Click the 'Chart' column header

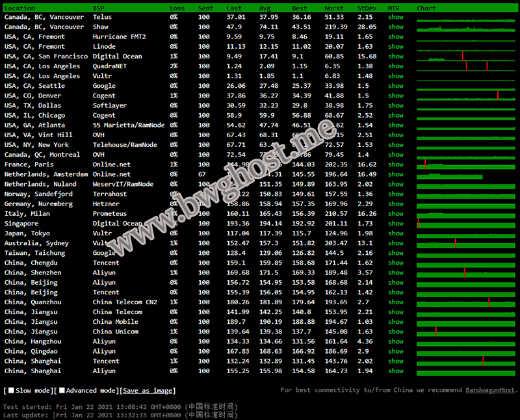pyautogui.click(x=426, y=8)
